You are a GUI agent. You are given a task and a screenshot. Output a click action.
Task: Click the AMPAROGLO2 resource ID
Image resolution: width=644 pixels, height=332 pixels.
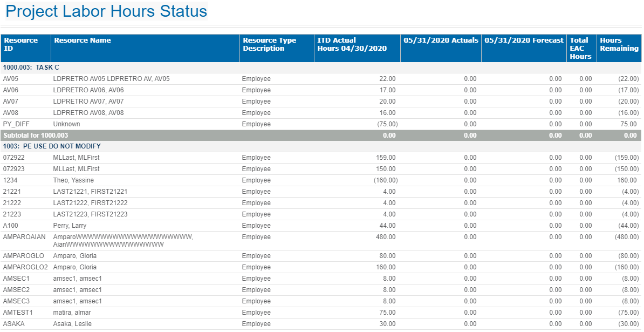tap(25, 267)
